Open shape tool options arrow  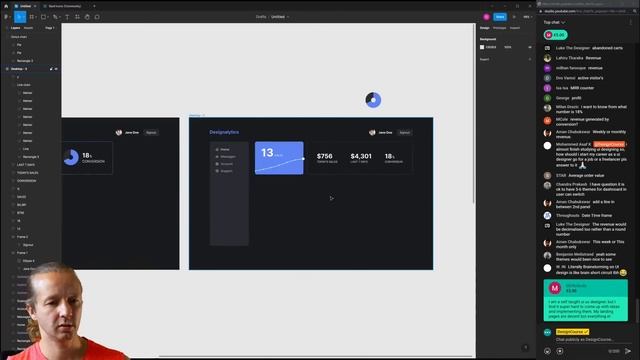coord(48,17)
